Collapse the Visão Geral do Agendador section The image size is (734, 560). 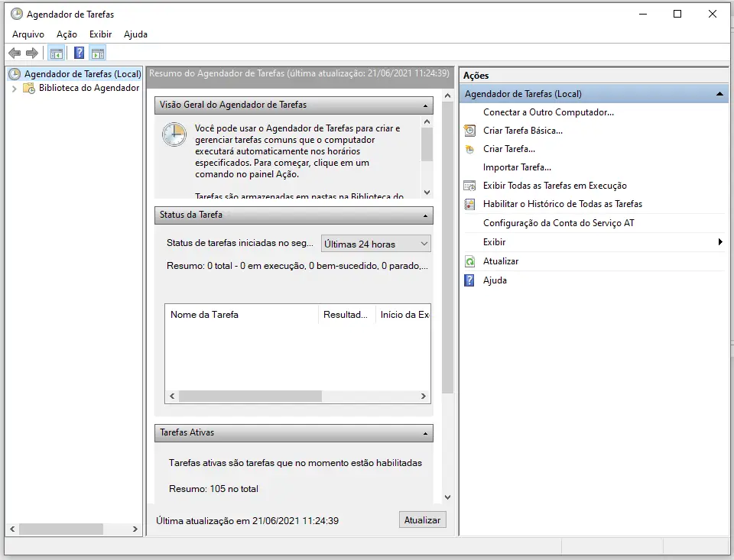426,105
